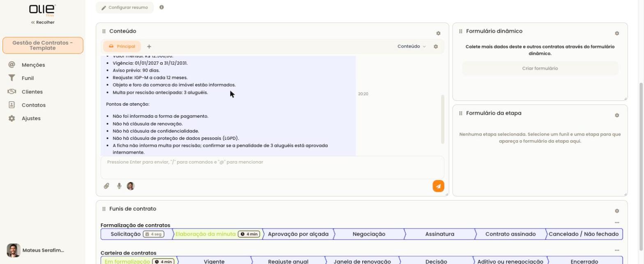Open the Menções sidebar icon
Image resolution: width=644 pixels, height=264 pixels.
click(x=12, y=65)
